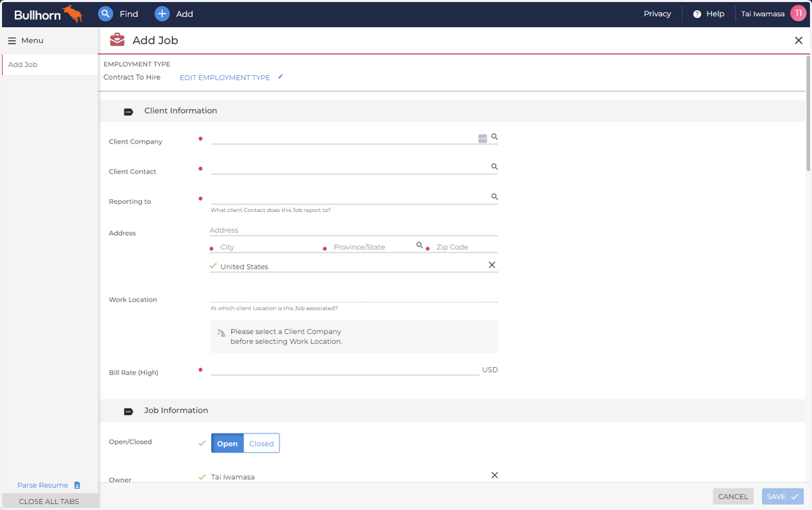
Task: Click the Add Job briefcase icon
Action: 117,40
